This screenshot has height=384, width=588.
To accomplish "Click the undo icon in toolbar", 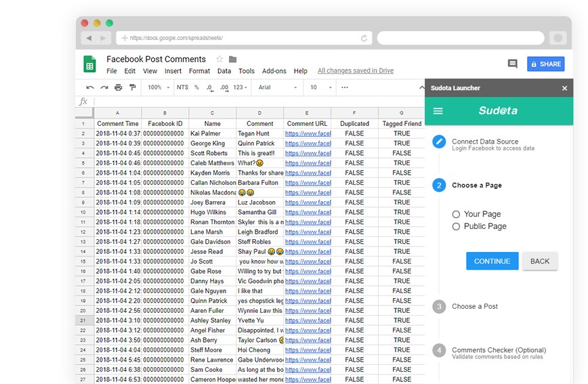I will (x=90, y=87).
